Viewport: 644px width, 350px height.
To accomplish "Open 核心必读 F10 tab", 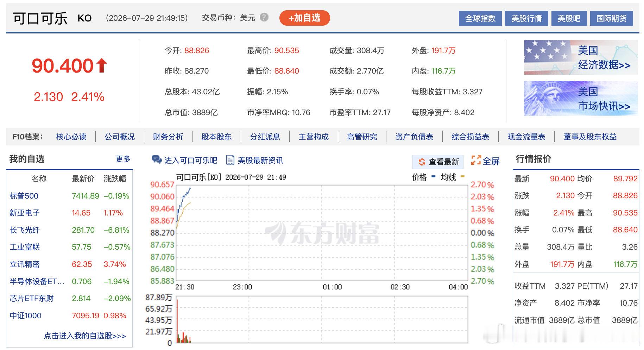I will pyautogui.click(x=71, y=137).
